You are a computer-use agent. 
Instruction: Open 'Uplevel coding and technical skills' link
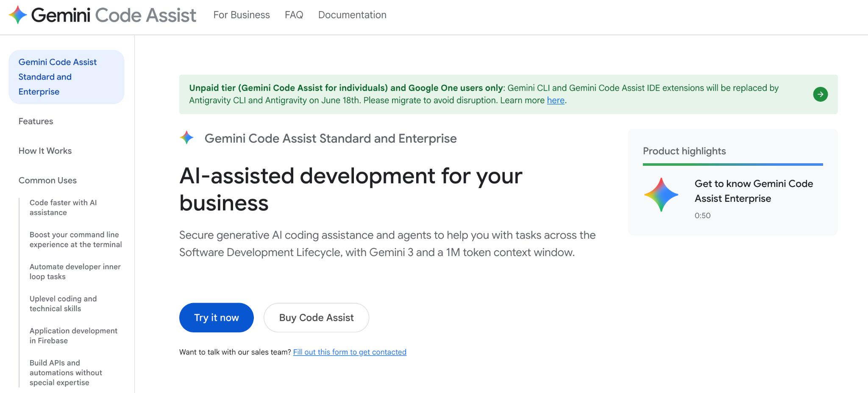63,304
